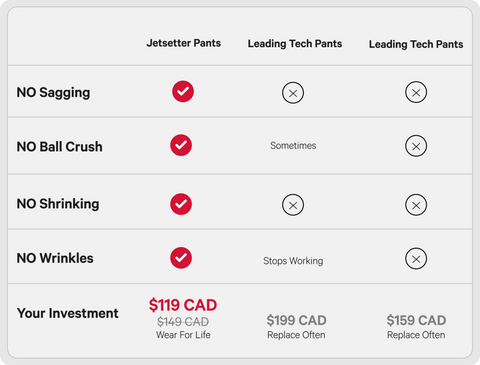Screen dimensions: 480x365
Task: Click last column X icon for NO Sagging
Action: click(x=416, y=92)
